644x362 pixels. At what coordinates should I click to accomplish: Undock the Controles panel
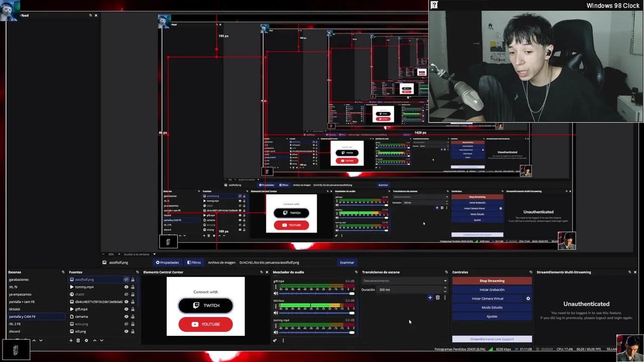point(531,272)
